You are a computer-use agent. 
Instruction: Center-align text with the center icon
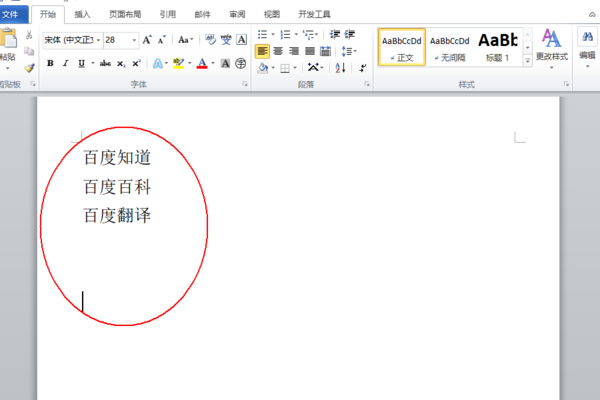278,51
